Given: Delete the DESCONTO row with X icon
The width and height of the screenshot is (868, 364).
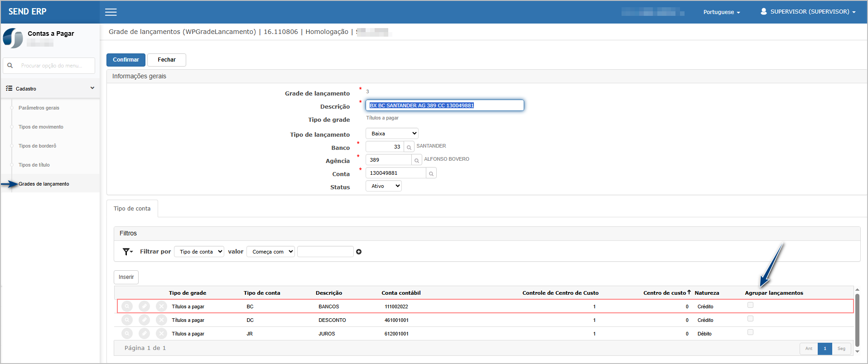Looking at the screenshot, I should click(x=161, y=320).
